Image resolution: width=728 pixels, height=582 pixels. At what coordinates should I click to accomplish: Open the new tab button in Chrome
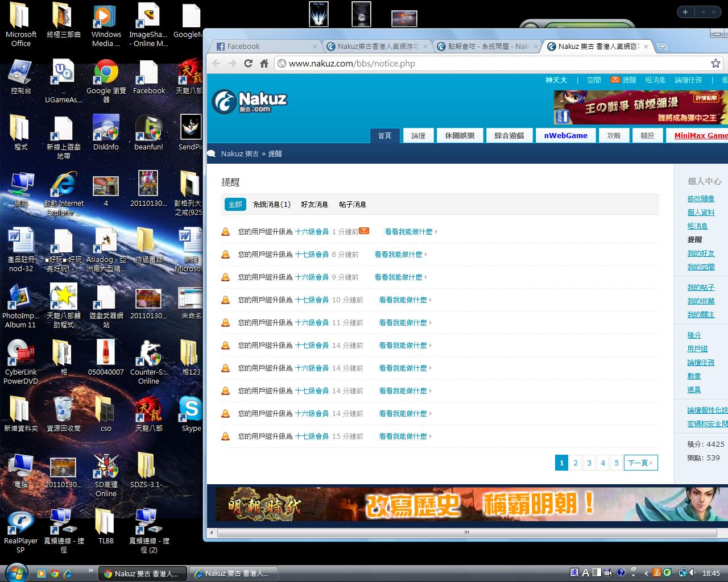(663, 47)
